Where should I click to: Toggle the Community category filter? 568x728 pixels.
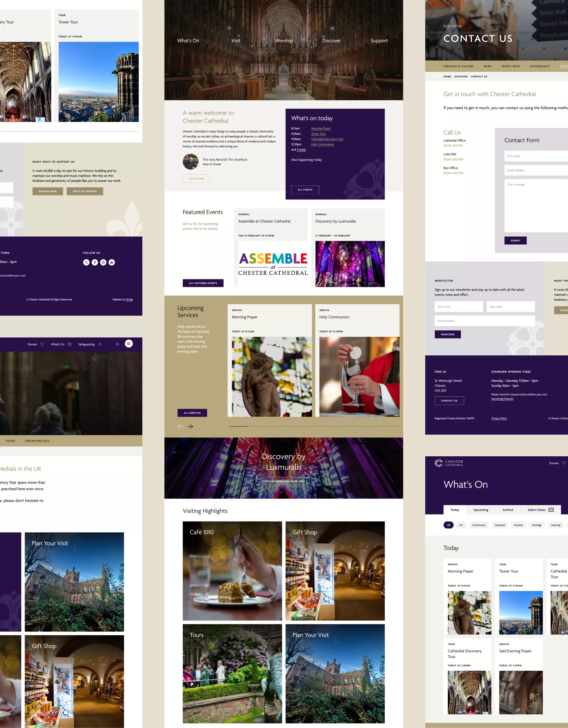[479, 525]
